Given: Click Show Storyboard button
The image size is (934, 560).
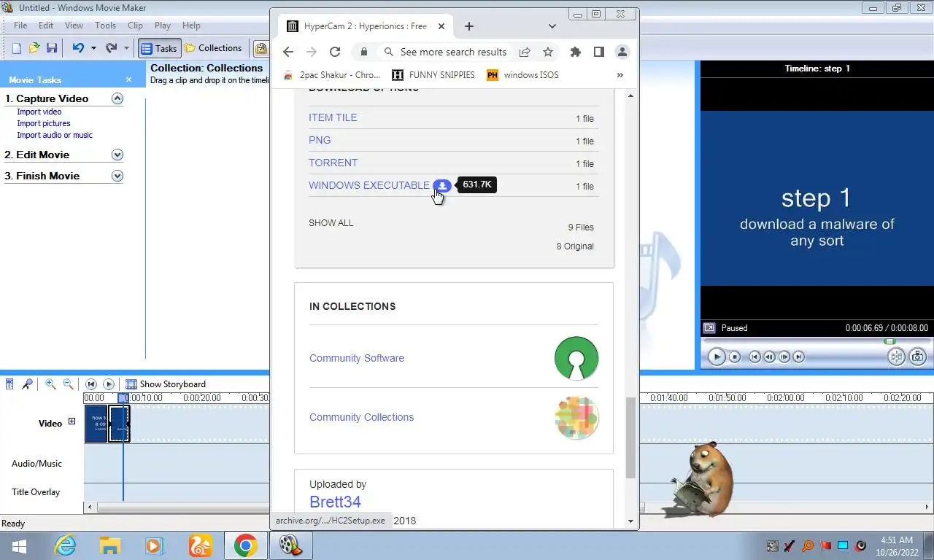Looking at the screenshot, I should [166, 384].
